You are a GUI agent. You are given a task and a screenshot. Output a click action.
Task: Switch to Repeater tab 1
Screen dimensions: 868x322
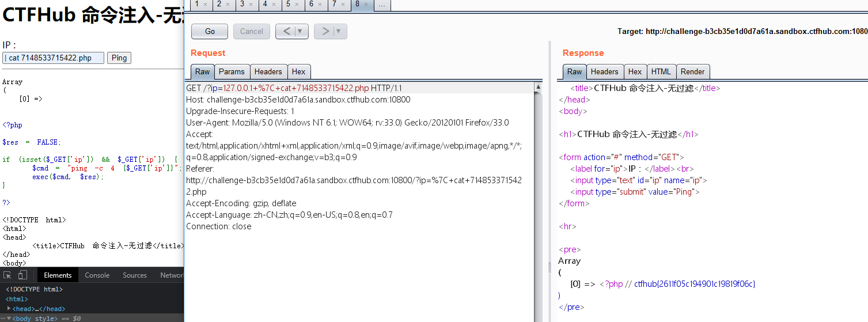[197, 4]
